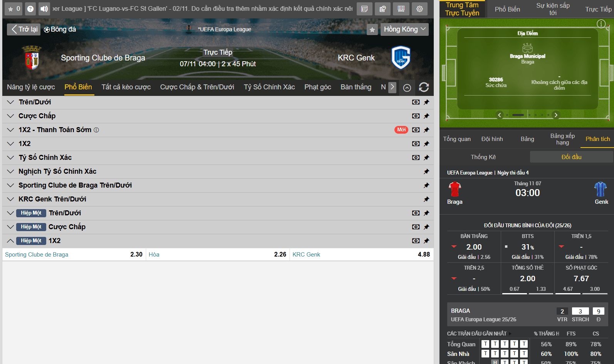
Task: Switch to the Phạt góc tab
Action: (317, 87)
